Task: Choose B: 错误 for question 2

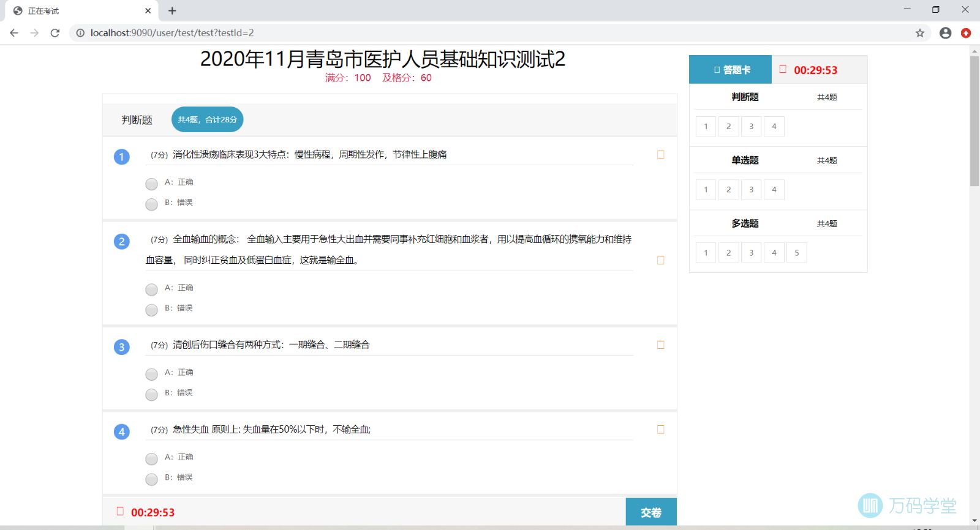Action: tap(151, 310)
